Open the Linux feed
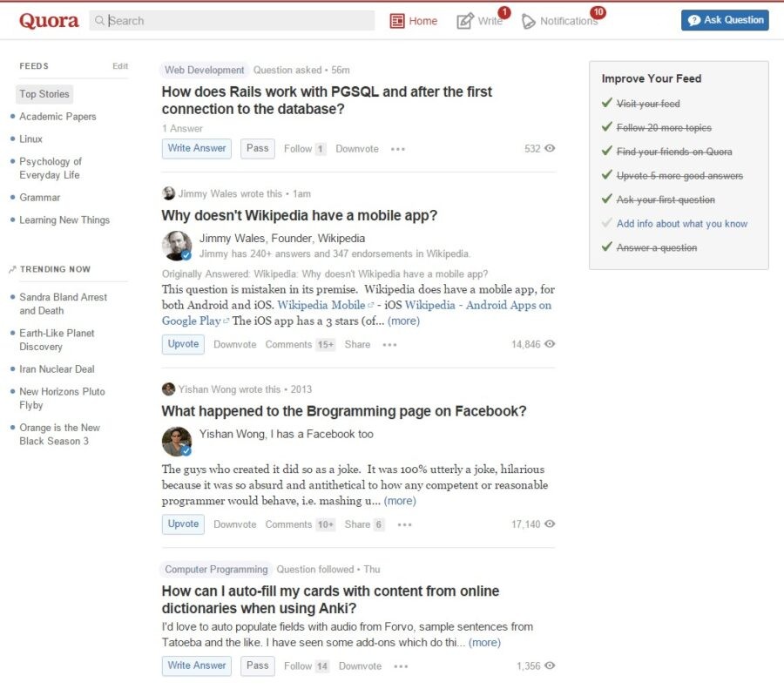This screenshot has width=784, height=689. tap(30, 139)
